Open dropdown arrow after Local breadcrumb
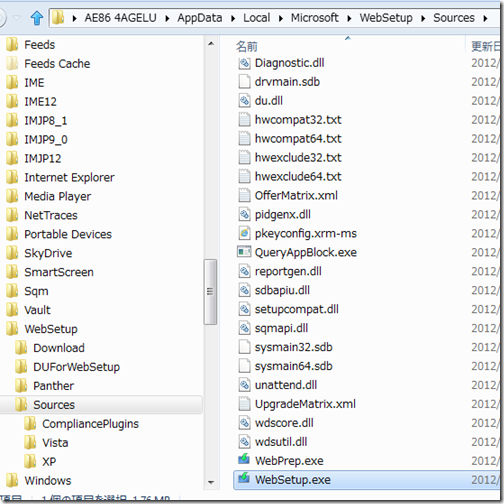This screenshot has height=504, width=504. click(281, 18)
